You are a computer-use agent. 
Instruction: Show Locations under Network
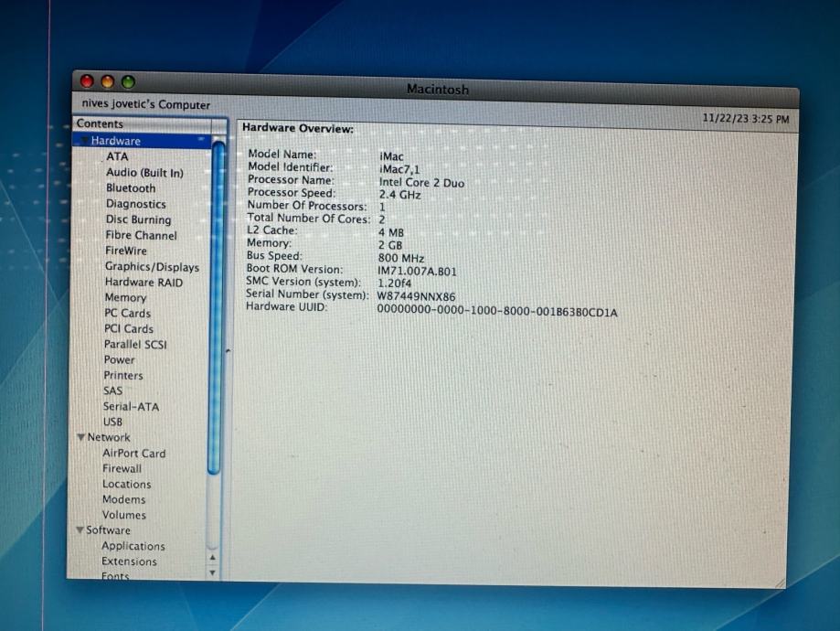coord(126,484)
